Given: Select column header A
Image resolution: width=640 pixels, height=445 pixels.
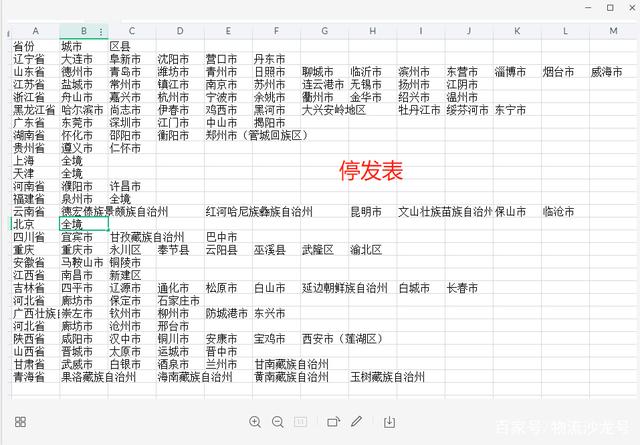Looking at the screenshot, I should click(36, 31).
